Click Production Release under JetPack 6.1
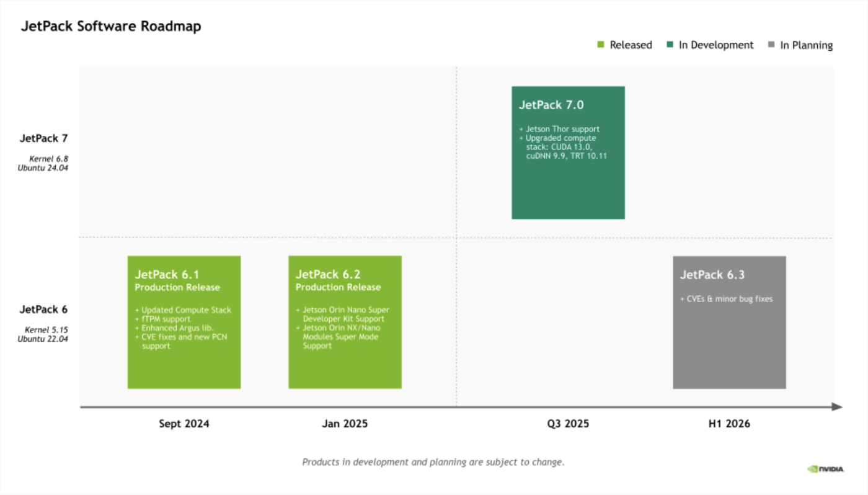This screenshot has width=868, height=495. pos(177,287)
